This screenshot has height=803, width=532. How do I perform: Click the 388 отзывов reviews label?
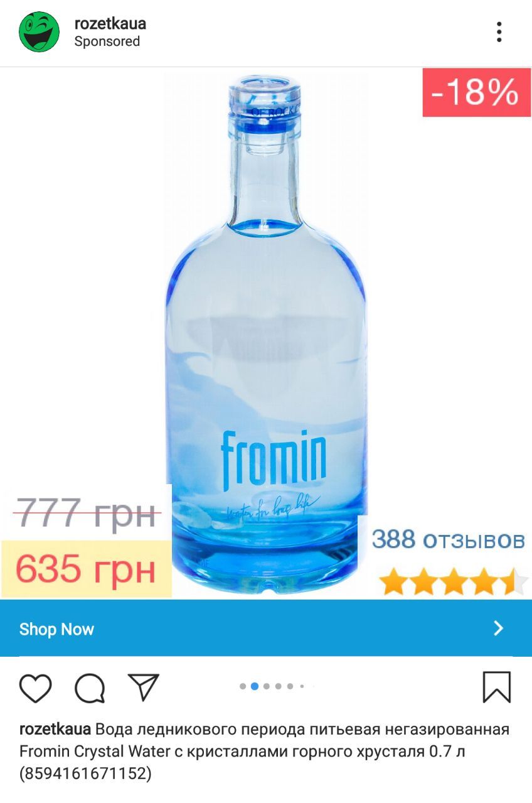(448, 539)
